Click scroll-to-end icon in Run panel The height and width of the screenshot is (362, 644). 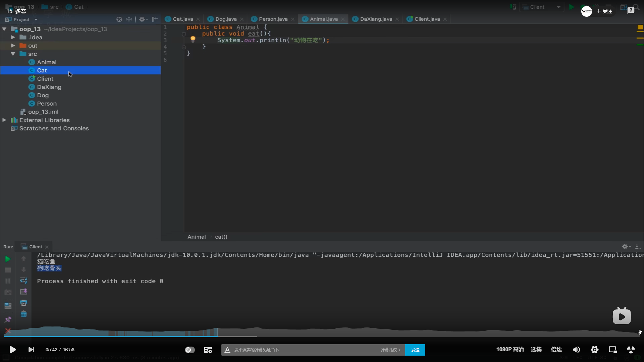[x=23, y=292]
